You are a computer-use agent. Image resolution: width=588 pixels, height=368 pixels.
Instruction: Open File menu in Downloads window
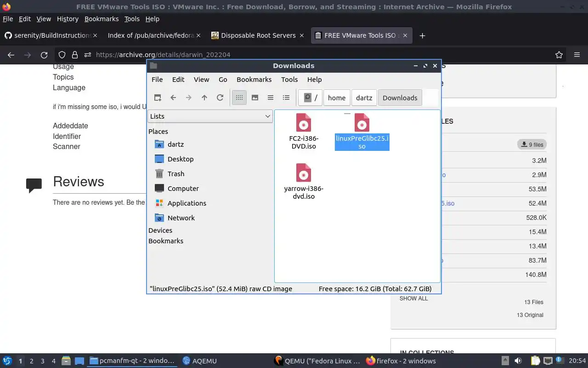[157, 80]
